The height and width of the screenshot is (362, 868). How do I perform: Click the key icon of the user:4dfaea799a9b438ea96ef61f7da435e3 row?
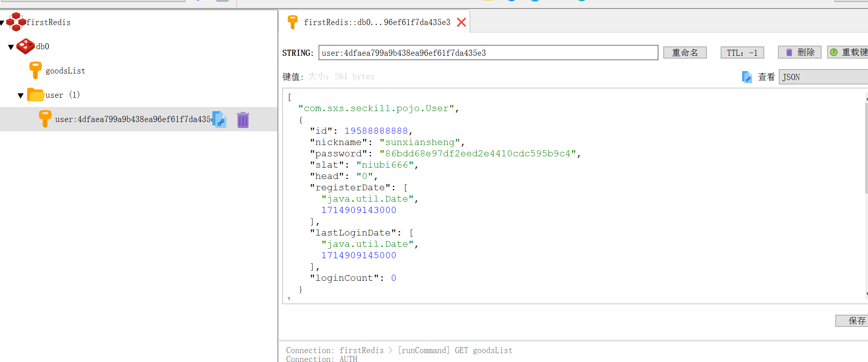(45, 119)
